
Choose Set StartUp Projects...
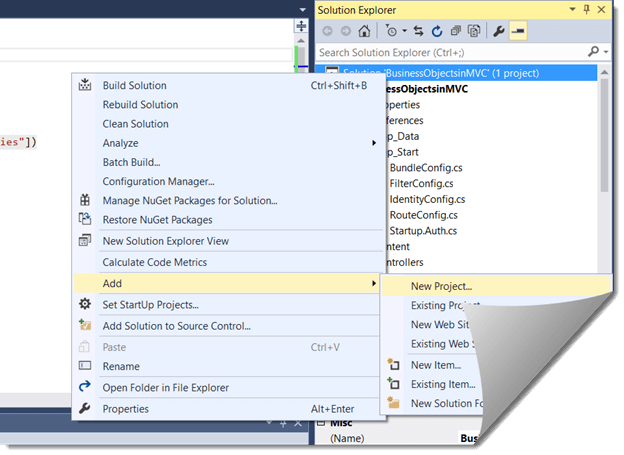[229, 305]
